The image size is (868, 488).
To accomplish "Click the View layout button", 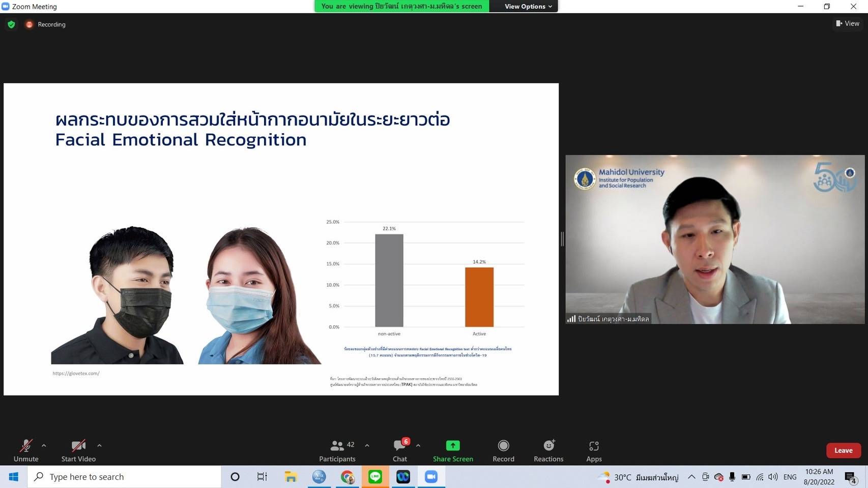I will pyautogui.click(x=848, y=23).
